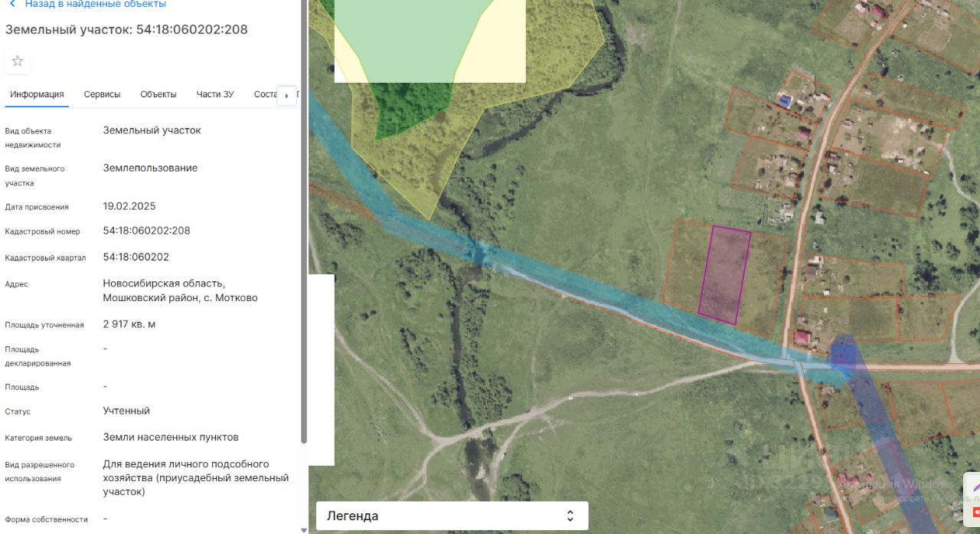Image resolution: width=980 pixels, height=534 pixels.
Task: Click the parcel title heading 54:18:060202:208
Action: pyautogui.click(x=126, y=30)
